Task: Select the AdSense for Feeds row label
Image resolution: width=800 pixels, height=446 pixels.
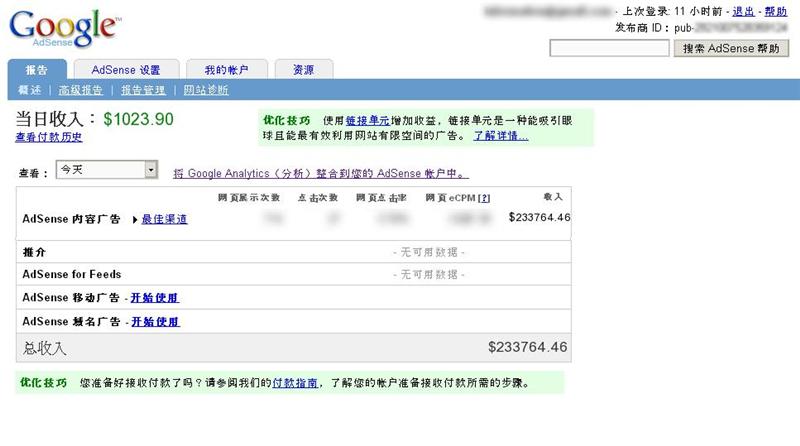Action: tap(71, 274)
